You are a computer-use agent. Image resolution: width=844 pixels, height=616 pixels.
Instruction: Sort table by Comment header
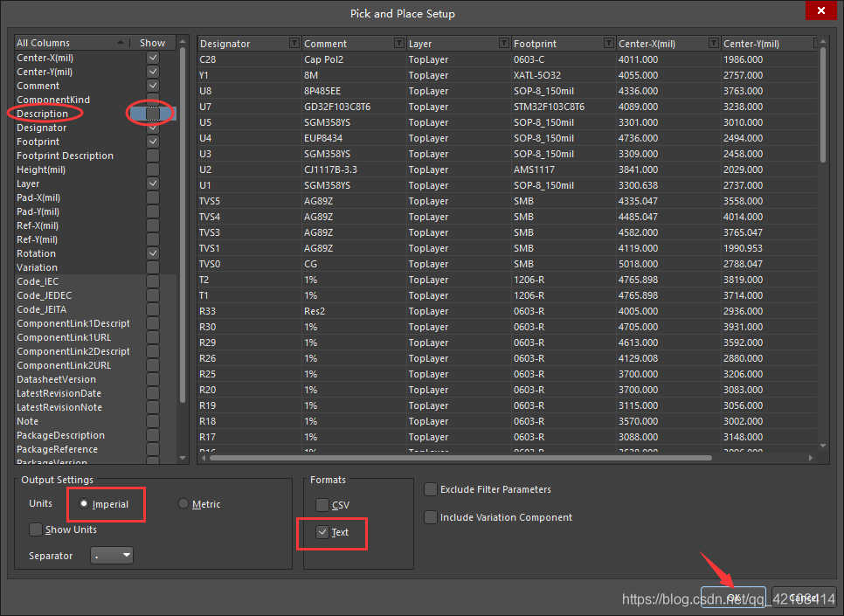point(353,43)
